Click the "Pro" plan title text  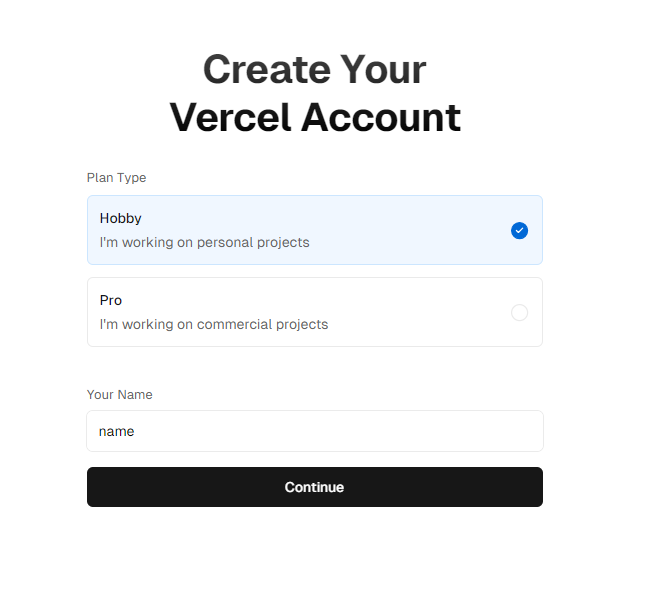[x=111, y=300]
